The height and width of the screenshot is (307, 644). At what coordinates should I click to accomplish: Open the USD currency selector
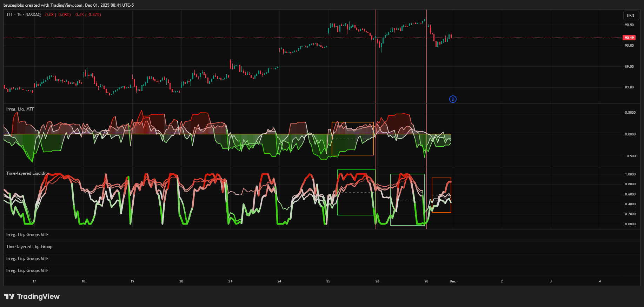point(630,16)
